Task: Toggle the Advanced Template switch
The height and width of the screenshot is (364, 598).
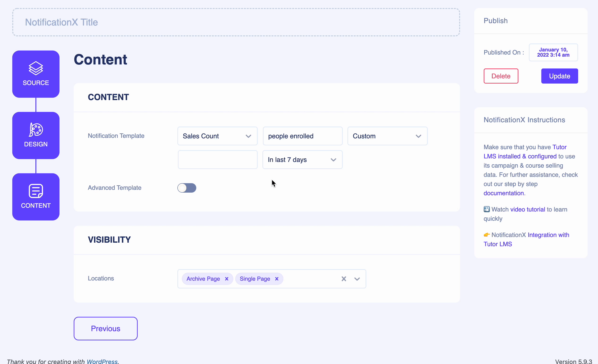Action: (x=187, y=188)
